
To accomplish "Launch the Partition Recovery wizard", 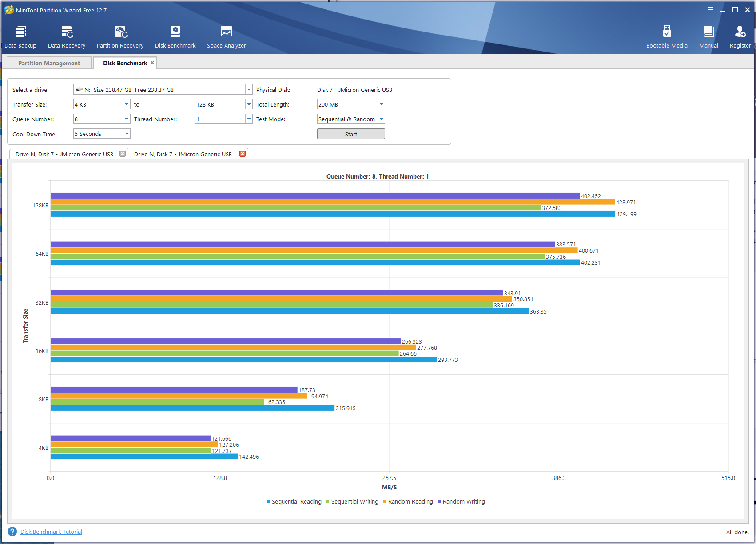I will pyautogui.click(x=120, y=37).
